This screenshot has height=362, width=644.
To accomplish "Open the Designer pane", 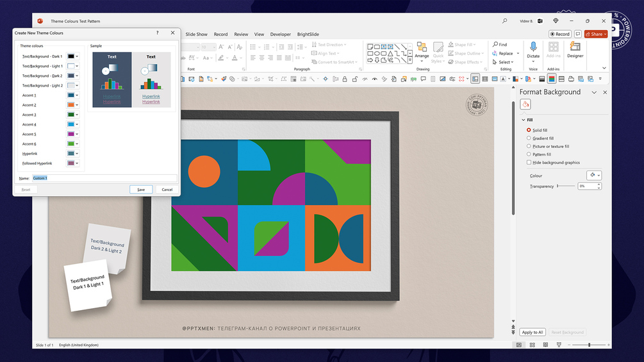I will tap(575, 50).
